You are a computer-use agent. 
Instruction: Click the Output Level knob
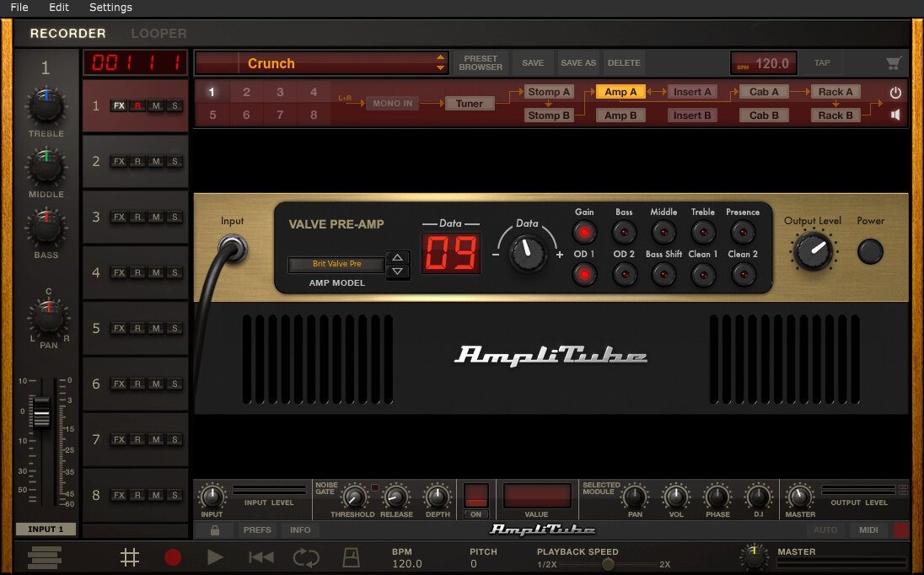tap(814, 250)
